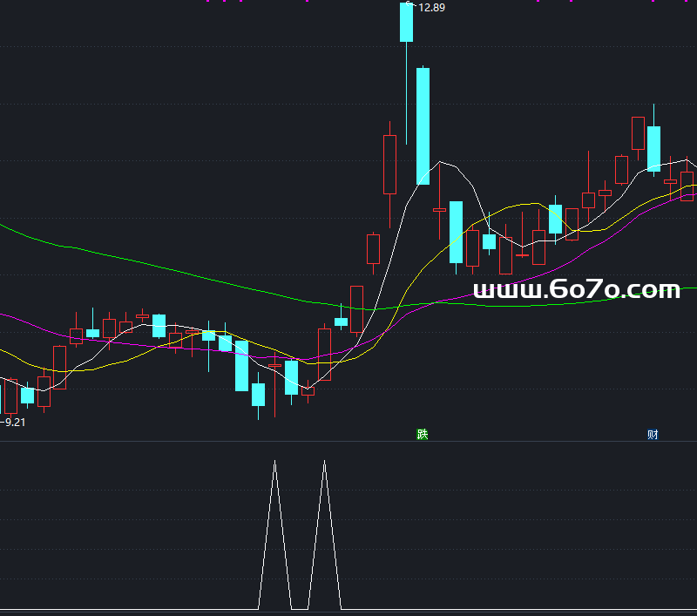Click the www.6o7o.com watermark text
This screenshot has width=697, height=616.
(576, 290)
